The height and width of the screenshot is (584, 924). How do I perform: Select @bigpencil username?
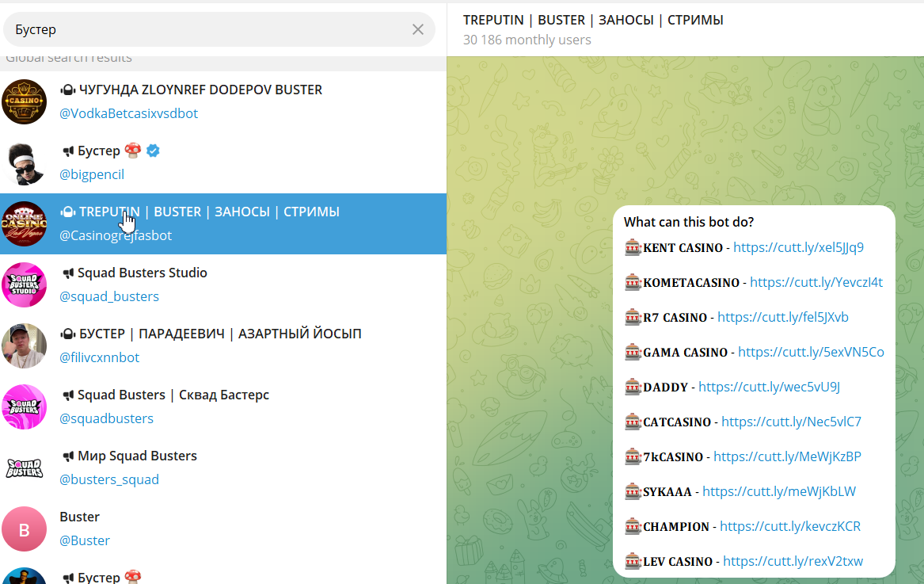click(92, 174)
